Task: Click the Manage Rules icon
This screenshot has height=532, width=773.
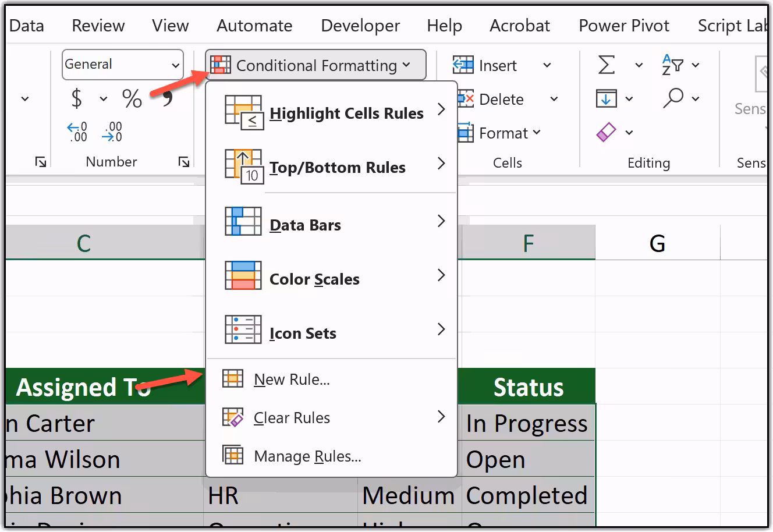Action: [233, 455]
